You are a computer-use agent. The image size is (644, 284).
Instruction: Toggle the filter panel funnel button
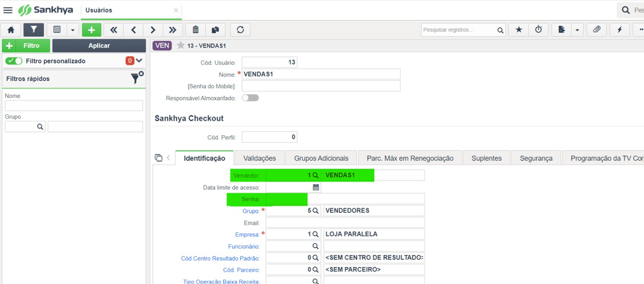pyautogui.click(x=33, y=30)
